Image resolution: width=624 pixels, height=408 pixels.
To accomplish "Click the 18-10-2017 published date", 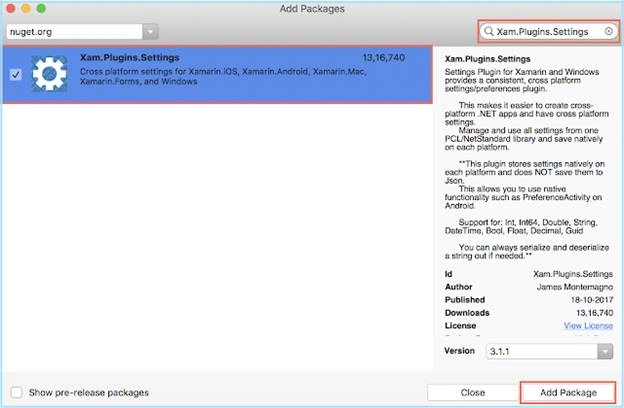I will pyautogui.click(x=592, y=300).
